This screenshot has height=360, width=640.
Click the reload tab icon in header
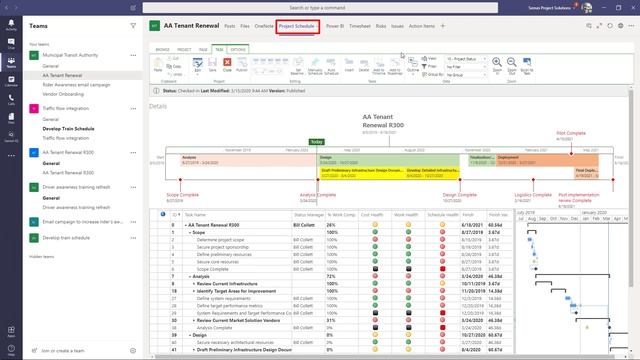click(610, 26)
